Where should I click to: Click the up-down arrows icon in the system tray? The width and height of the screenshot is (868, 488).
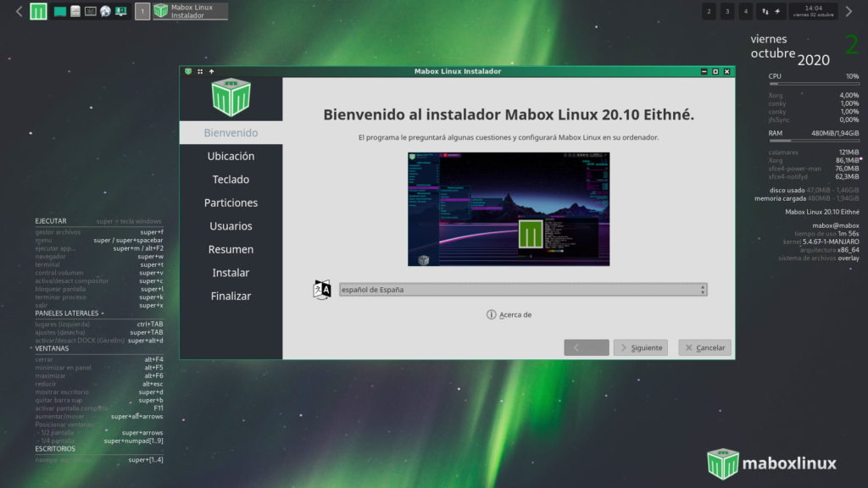tap(765, 11)
